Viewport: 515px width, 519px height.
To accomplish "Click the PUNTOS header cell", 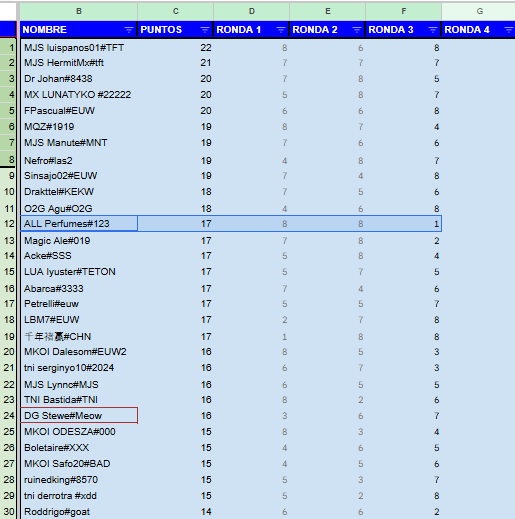I will 175,30.
